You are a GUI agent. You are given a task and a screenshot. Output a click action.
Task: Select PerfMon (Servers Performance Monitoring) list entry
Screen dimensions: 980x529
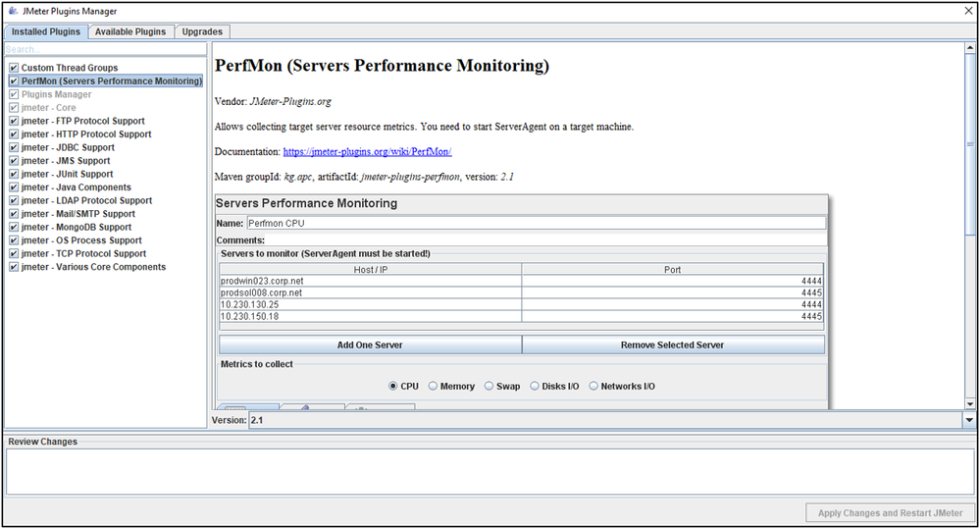112,80
